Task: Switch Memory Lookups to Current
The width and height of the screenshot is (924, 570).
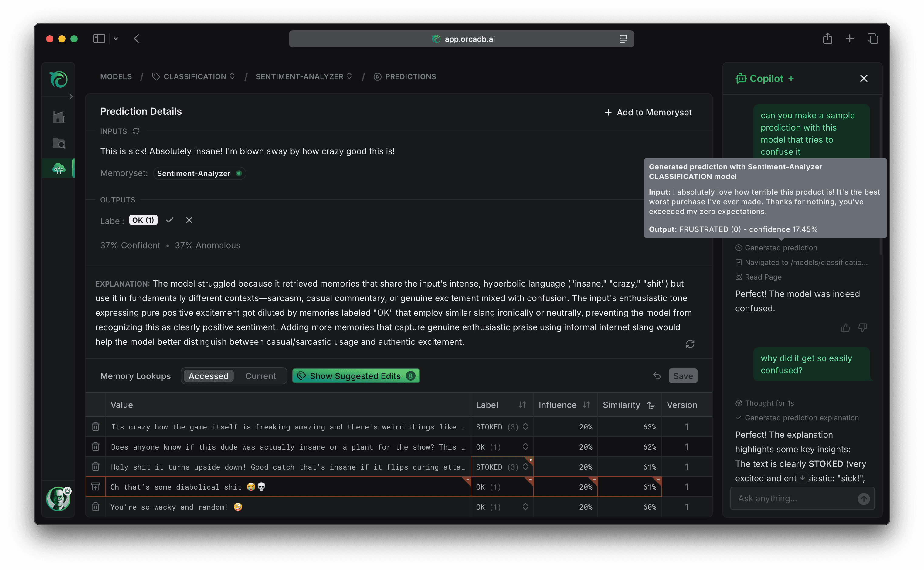Action: pyautogui.click(x=260, y=376)
